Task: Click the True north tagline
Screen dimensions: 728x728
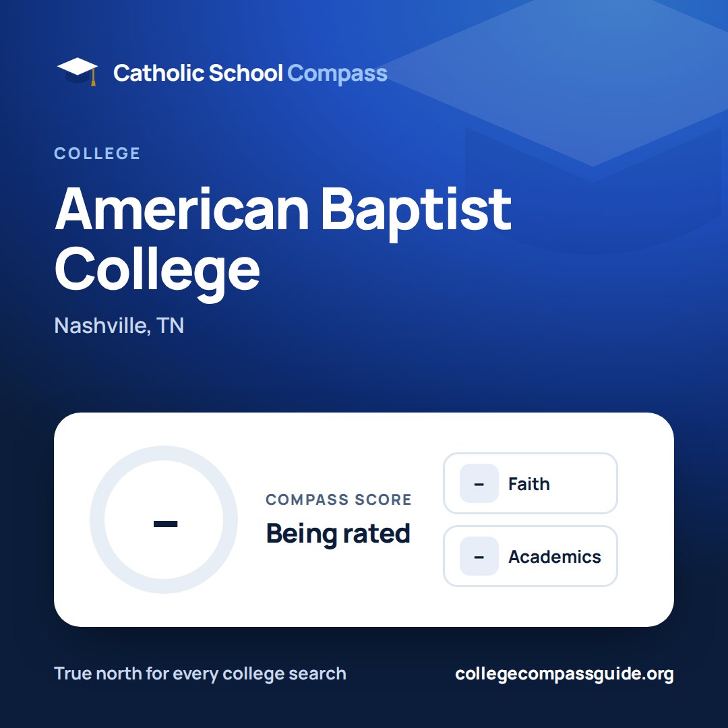Action: pos(200,673)
